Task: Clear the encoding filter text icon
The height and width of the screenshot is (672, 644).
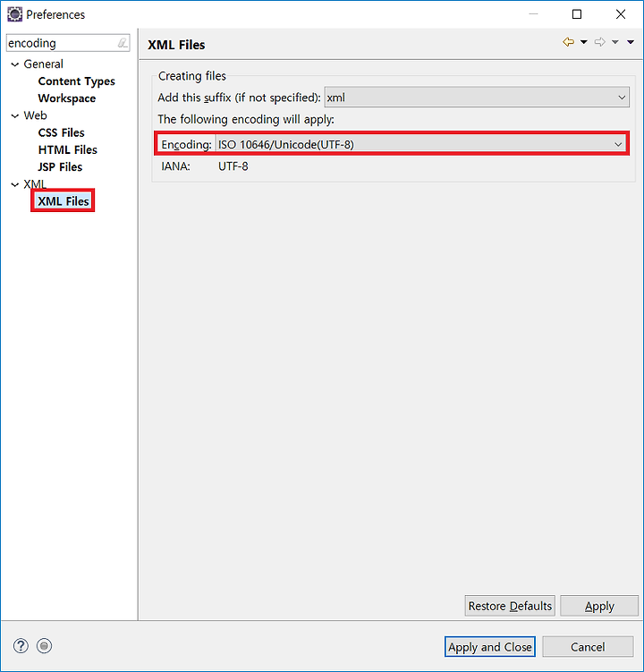Action: pyautogui.click(x=123, y=43)
